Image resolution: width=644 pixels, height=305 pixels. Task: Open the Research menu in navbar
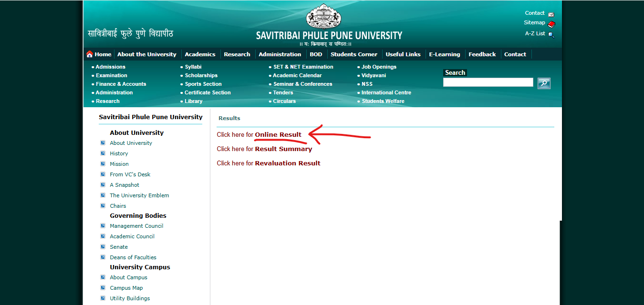click(237, 54)
